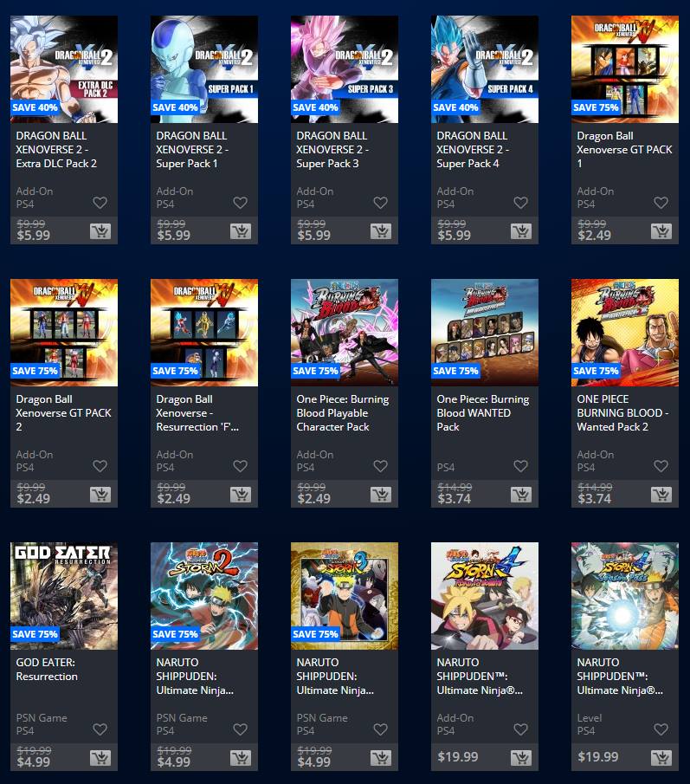Add Resurrection 'F' pack to cart
This screenshot has height=784, width=690.
[x=241, y=495]
